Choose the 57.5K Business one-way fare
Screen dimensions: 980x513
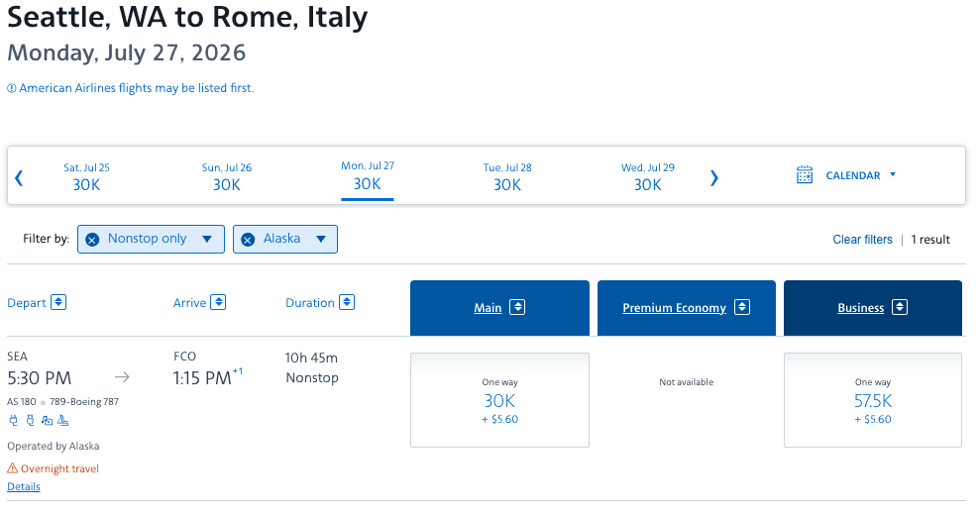click(x=873, y=400)
